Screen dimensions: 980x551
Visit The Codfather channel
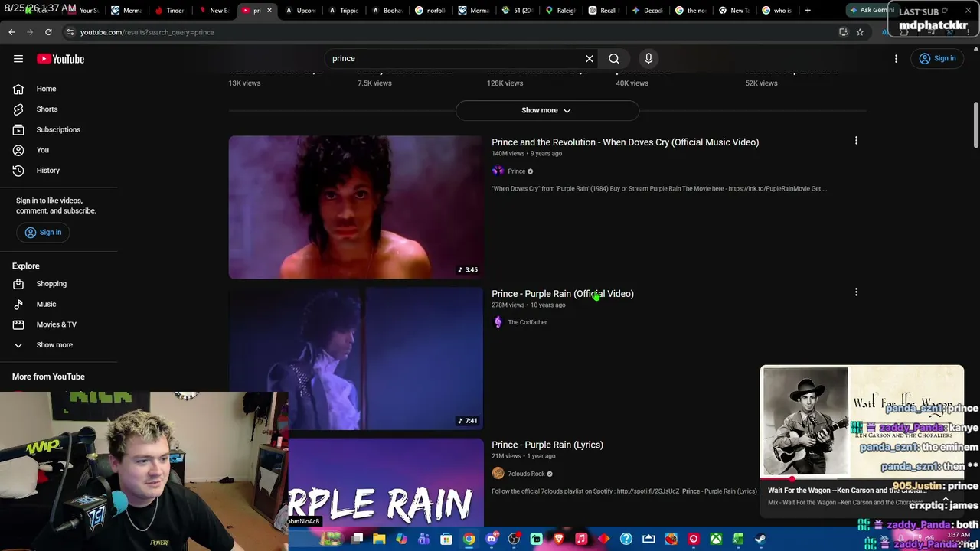point(528,322)
